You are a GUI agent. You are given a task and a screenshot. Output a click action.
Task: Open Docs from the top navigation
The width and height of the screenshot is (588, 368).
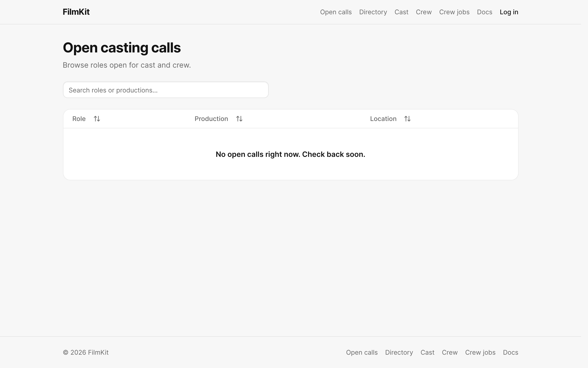click(x=484, y=12)
